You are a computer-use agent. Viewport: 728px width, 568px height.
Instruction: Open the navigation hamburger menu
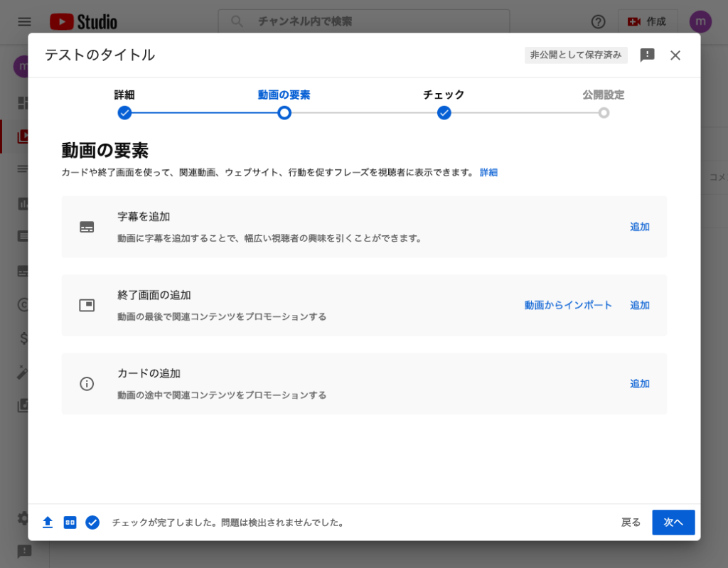click(23, 21)
